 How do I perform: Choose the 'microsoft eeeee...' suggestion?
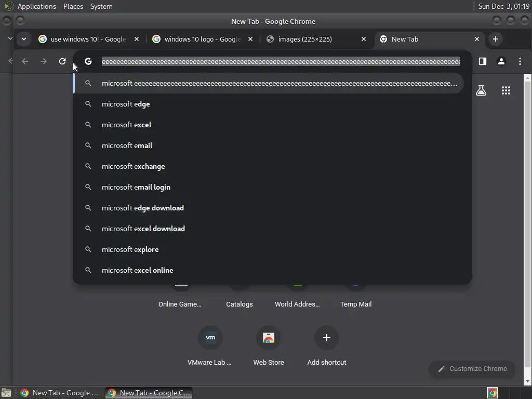(x=269, y=83)
